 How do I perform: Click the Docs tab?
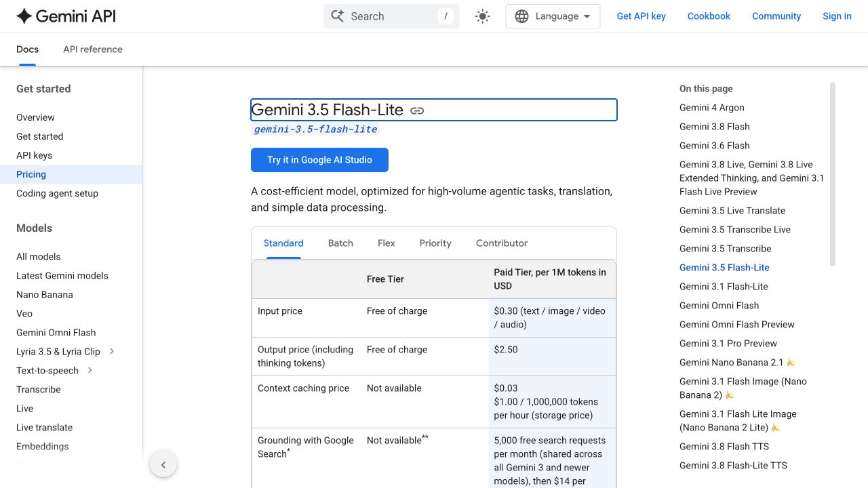pos(27,49)
